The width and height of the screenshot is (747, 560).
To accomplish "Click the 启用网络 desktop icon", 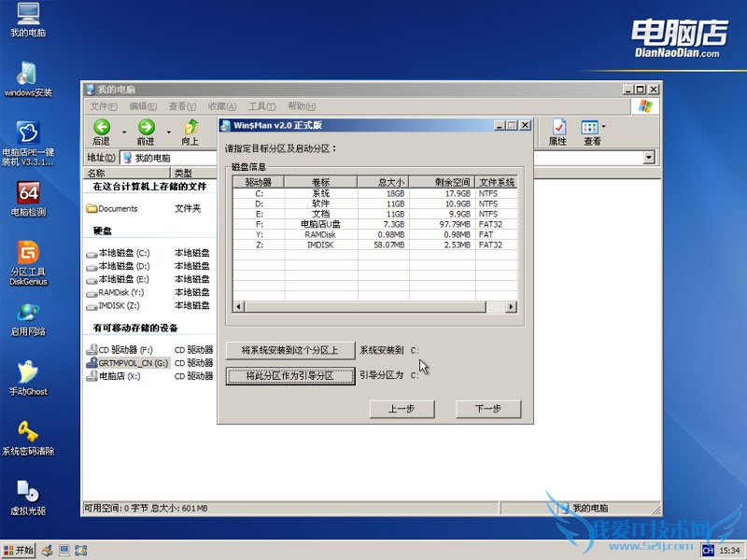I will pyautogui.click(x=28, y=313).
